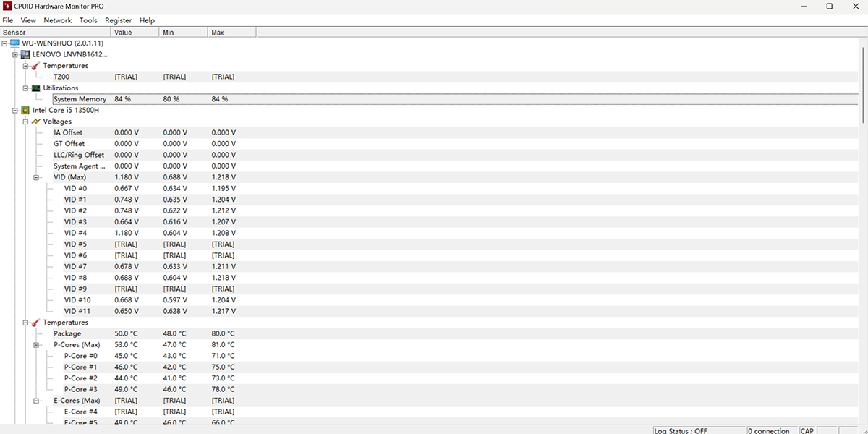Click the 0.597 V min of VID #10
868x434 pixels.
pos(175,300)
